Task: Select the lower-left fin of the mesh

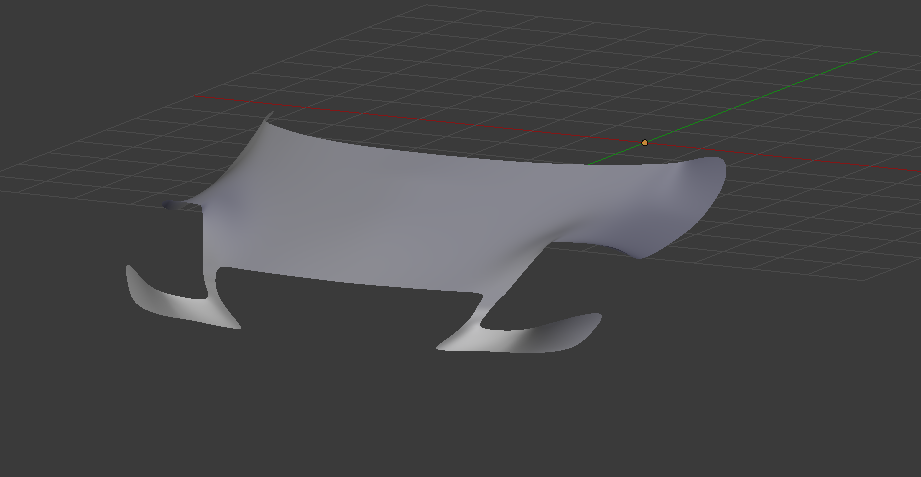Action: pos(180,305)
